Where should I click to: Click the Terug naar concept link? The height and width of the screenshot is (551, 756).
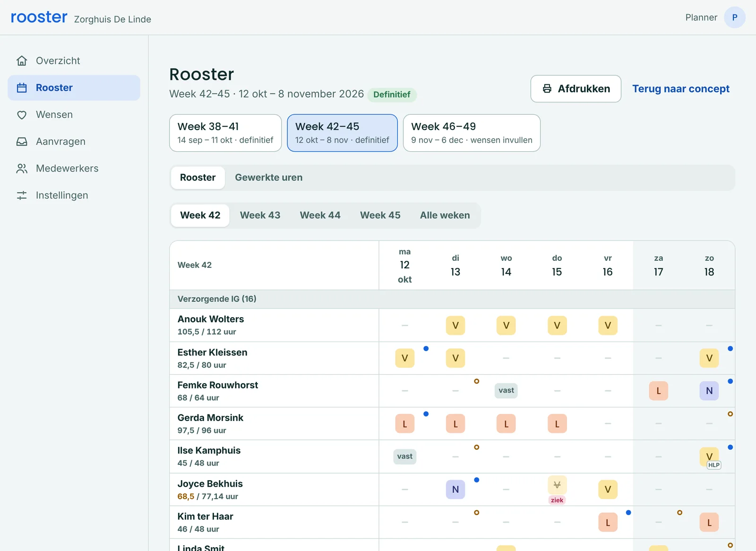coord(681,89)
